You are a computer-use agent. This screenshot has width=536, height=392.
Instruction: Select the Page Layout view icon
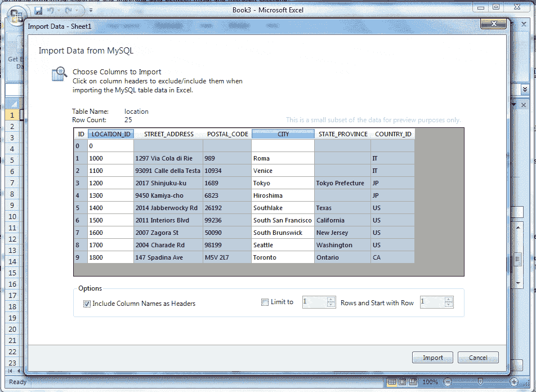tap(401, 382)
